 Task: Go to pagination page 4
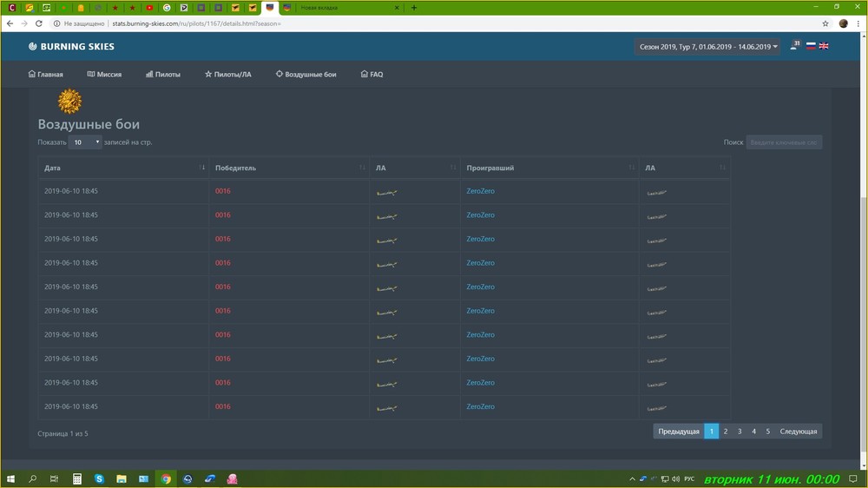[x=754, y=432]
